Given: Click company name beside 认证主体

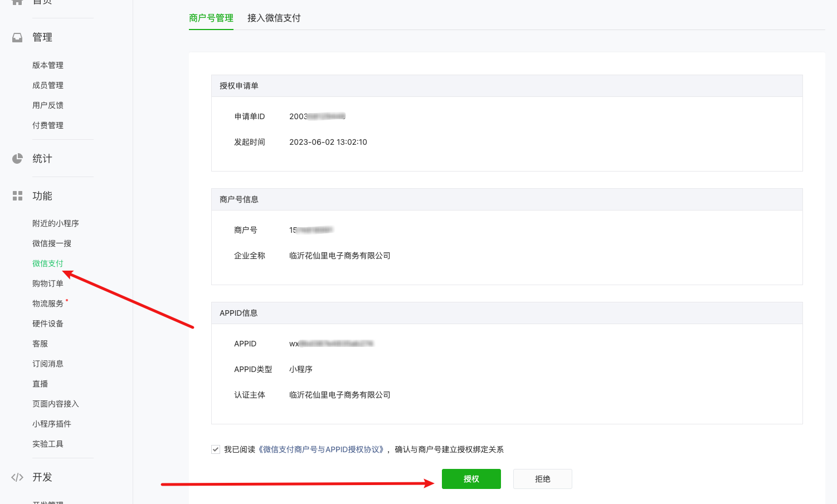Looking at the screenshot, I should click(340, 395).
